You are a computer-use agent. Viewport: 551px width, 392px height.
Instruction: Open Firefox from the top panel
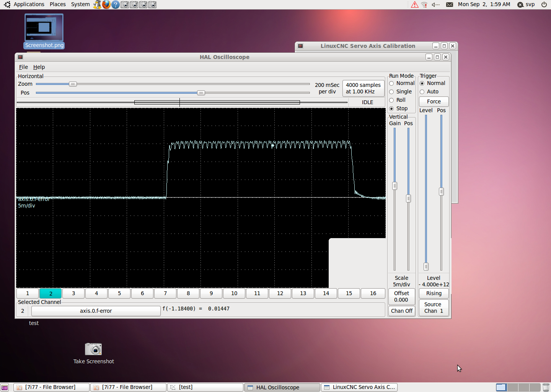coord(106,5)
